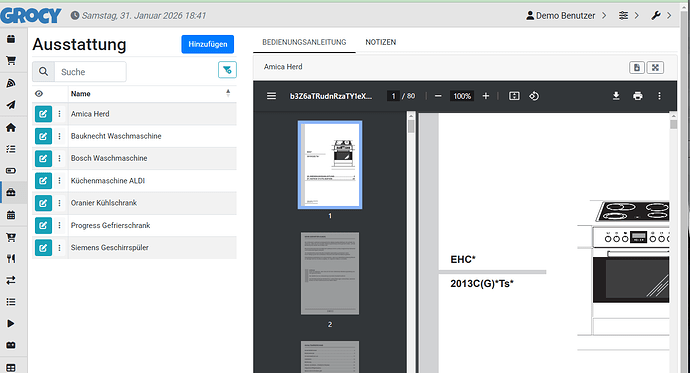
Task: Edit the Bosch Waschmaschine entry
Action: pos(43,158)
